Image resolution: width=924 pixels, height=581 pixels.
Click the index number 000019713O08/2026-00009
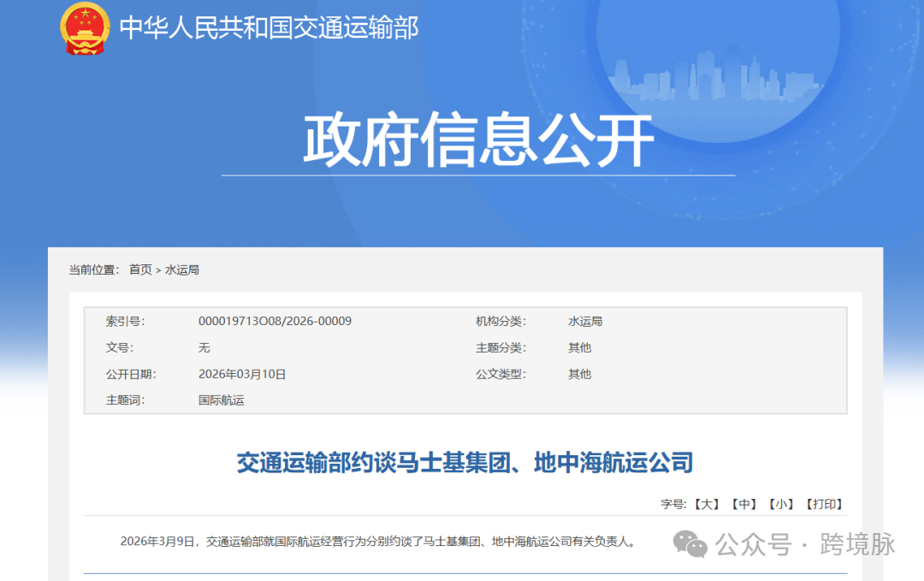point(275,322)
